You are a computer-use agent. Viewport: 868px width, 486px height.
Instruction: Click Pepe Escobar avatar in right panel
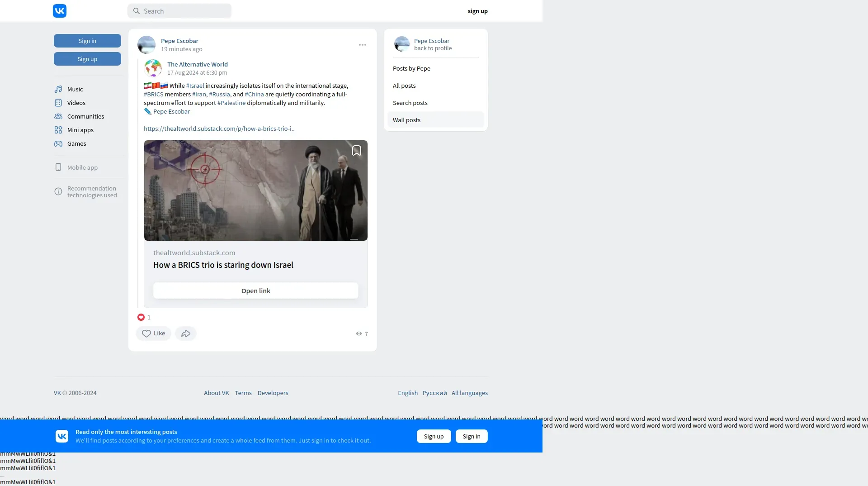(x=402, y=44)
